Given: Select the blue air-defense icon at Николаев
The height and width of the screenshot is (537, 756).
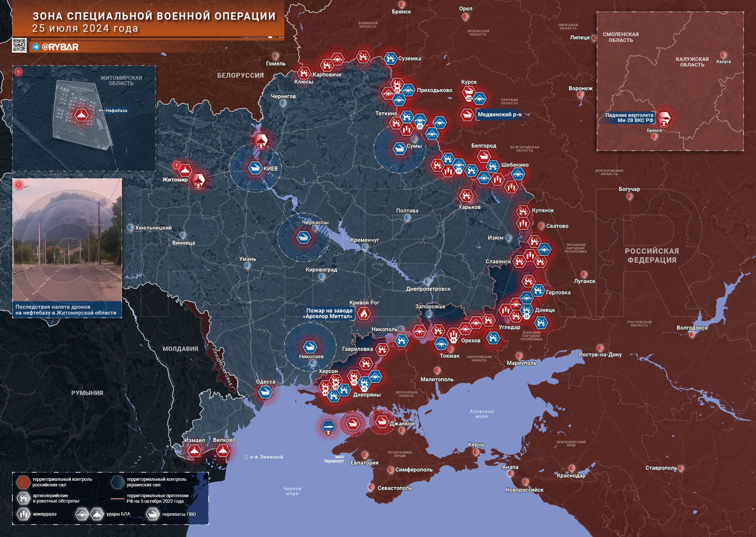Looking at the screenshot, I should 310,346.
